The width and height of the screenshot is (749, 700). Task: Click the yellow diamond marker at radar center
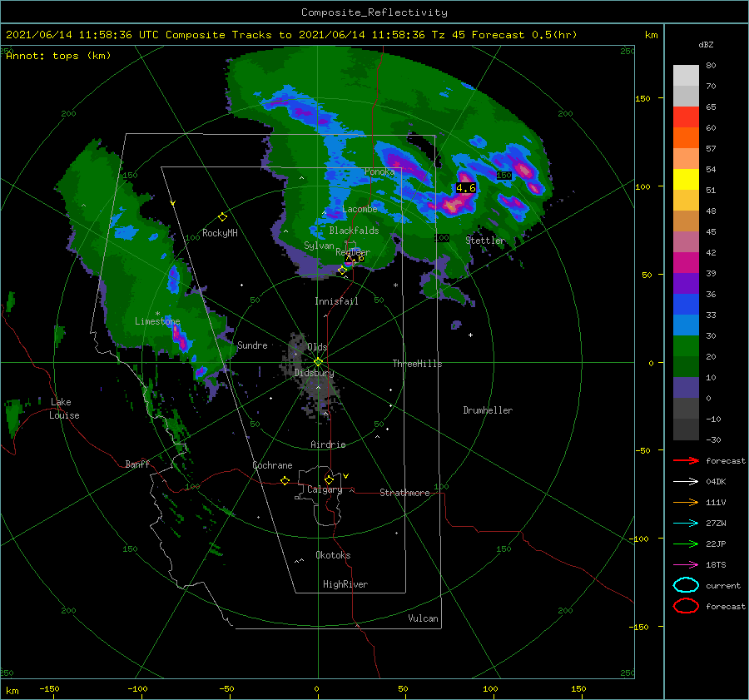click(x=318, y=362)
